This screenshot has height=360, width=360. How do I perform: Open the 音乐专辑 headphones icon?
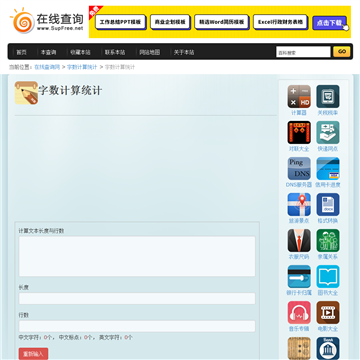pos(299,312)
